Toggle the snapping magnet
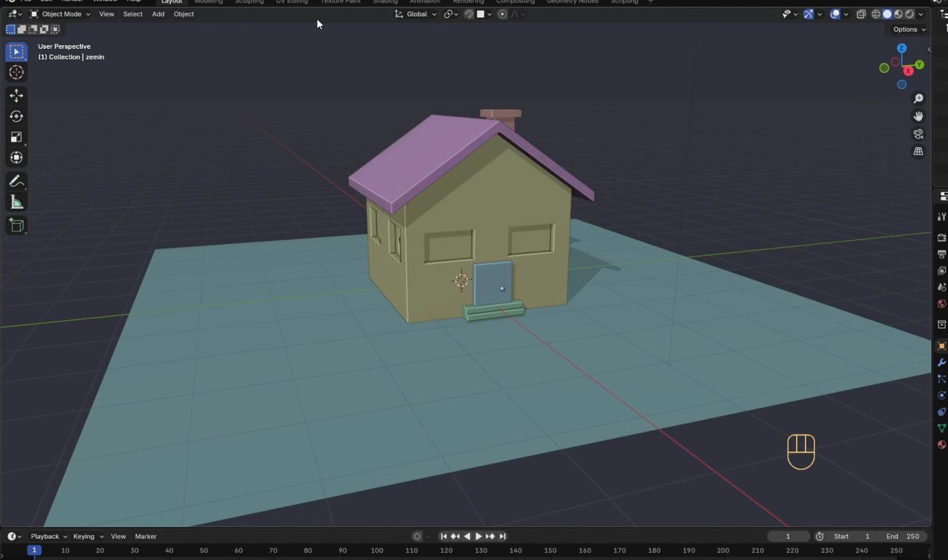Viewport: 948px width, 560px height. [x=469, y=14]
